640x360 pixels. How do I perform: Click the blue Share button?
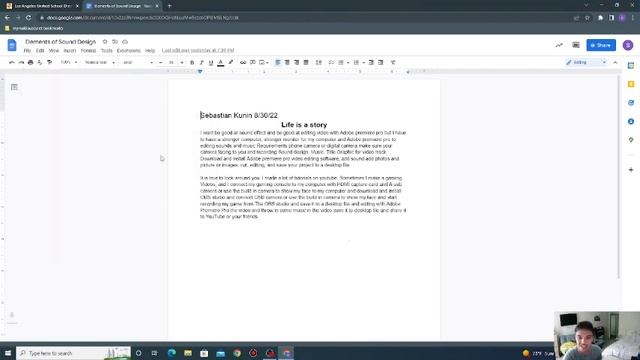tap(601, 45)
